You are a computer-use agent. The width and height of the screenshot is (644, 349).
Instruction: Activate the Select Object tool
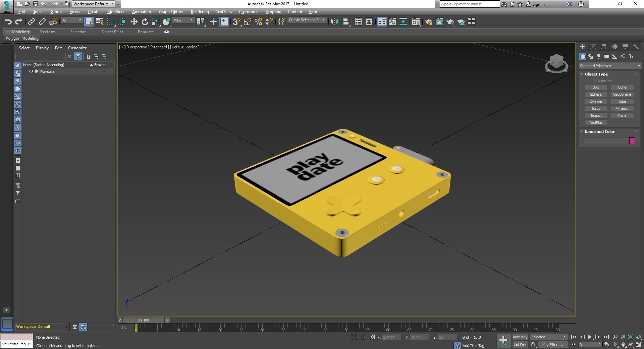coord(89,22)
